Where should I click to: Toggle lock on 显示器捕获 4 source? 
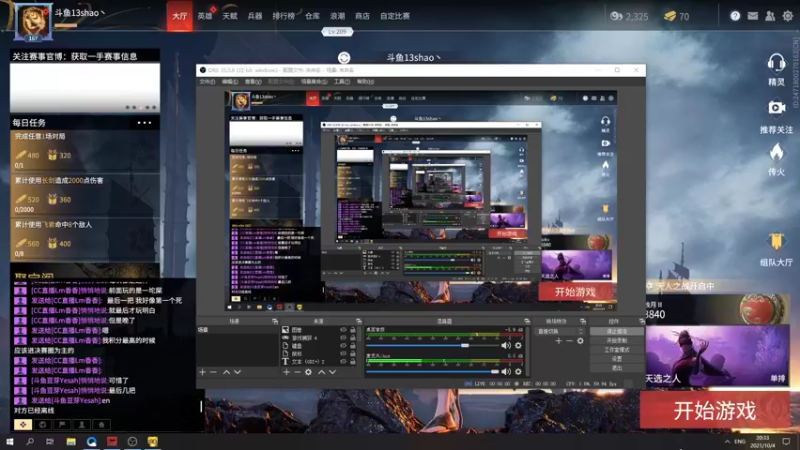[x=353, y=338]
